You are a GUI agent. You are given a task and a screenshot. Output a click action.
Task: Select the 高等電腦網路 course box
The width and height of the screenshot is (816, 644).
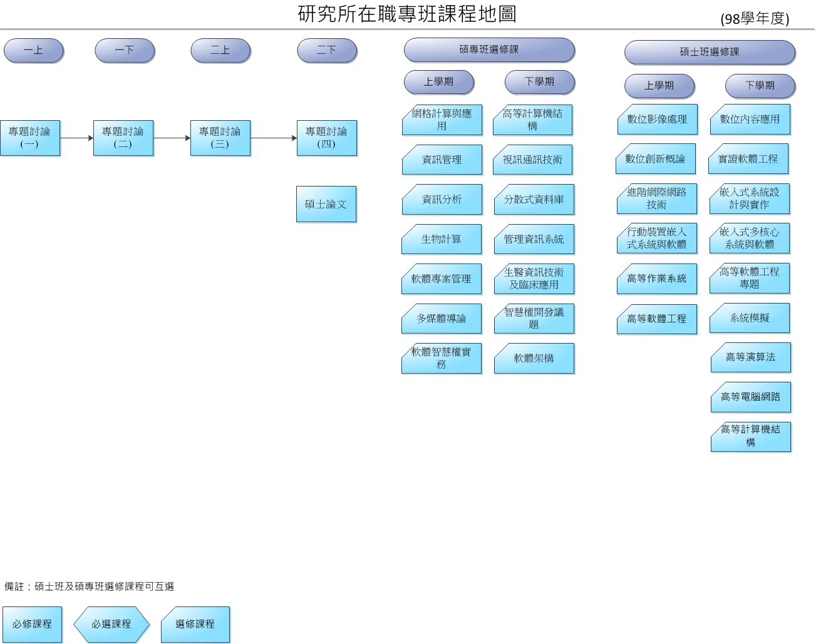pos(750,397)
